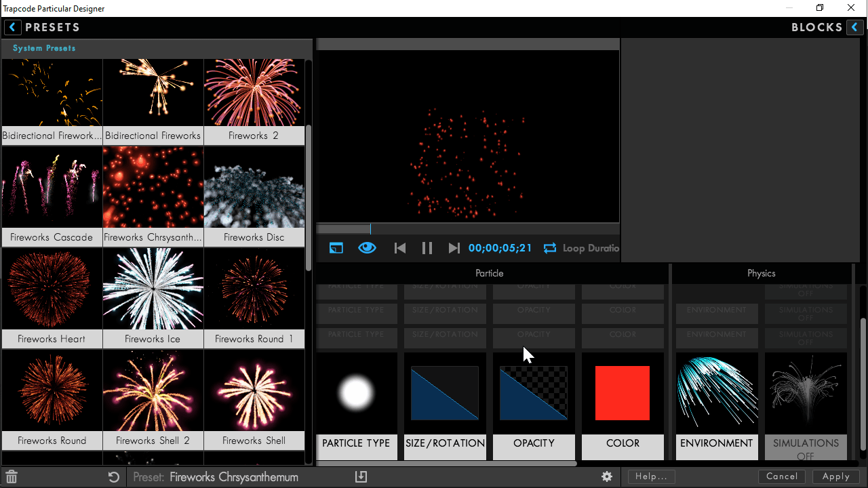The image size is (868, 488).
Task: Select the Fireworks Shell preset
Action: (254, 399)
